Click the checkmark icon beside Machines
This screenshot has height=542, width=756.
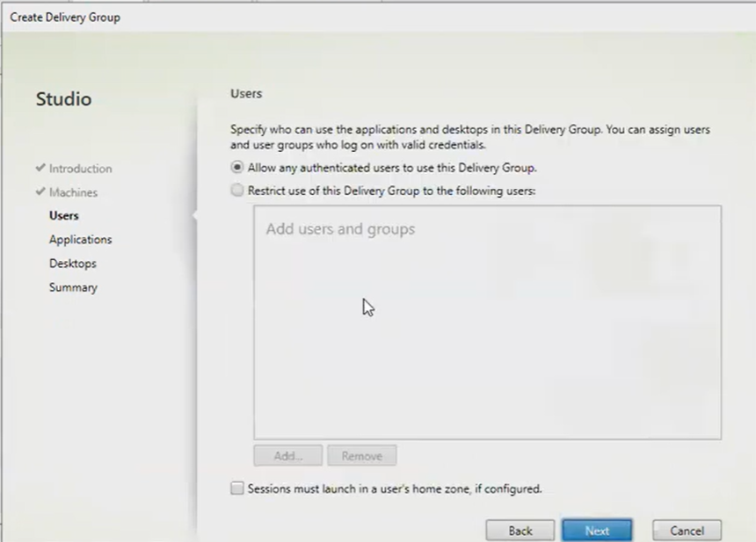[40, 192]
